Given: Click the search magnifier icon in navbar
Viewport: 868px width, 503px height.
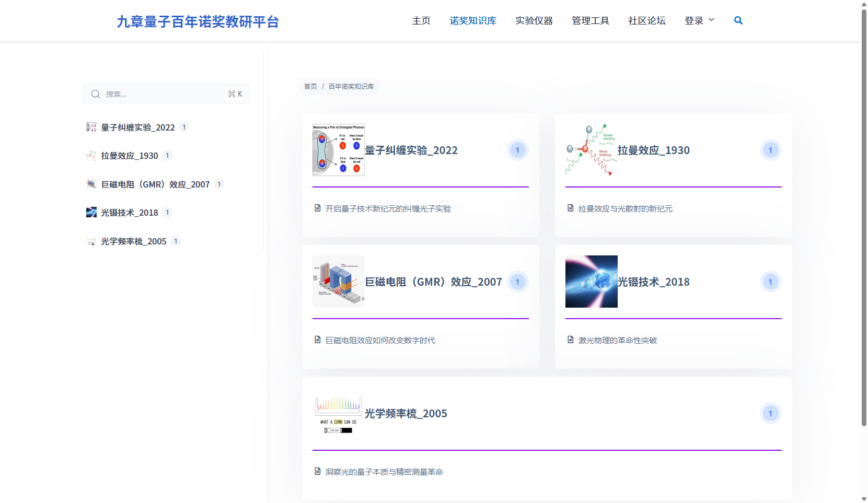Looking at the screenshot, I should (738, 20).
